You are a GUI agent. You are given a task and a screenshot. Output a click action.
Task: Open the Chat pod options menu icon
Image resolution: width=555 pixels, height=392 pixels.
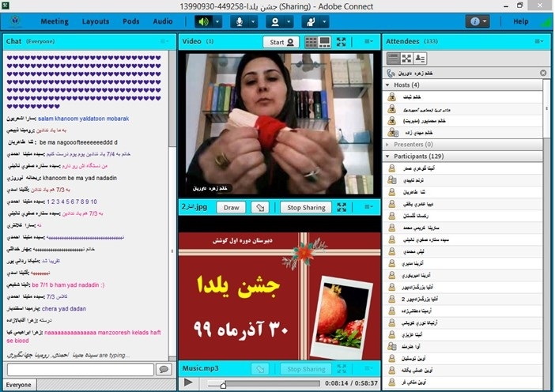(164, 41)
